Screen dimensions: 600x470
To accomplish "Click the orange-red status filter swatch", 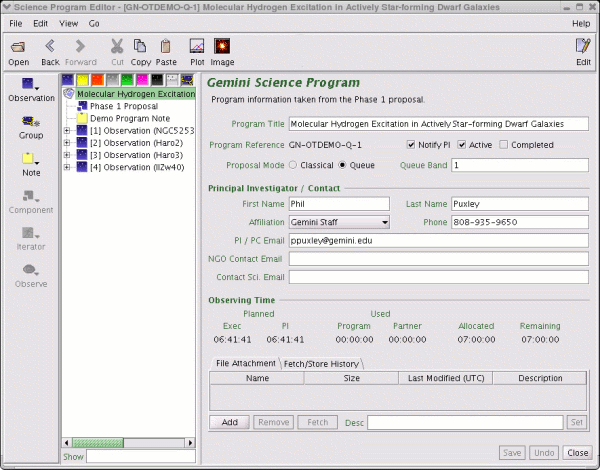I will 98,80.
